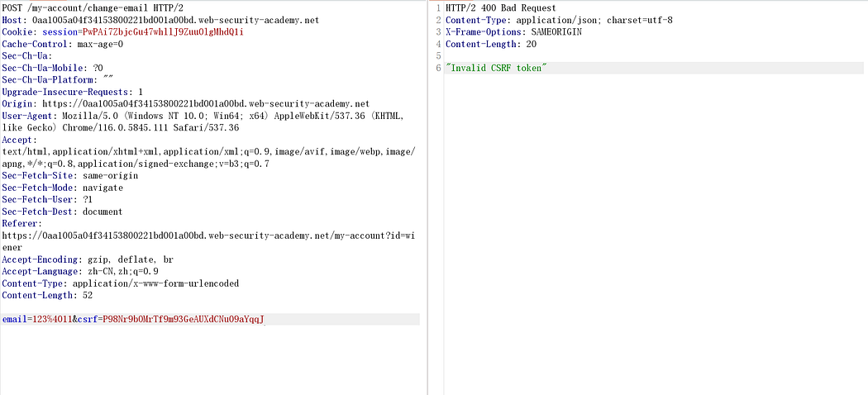Click the Cache-Control max-age=0 header
The width and height of the screenshot is (868, 395).
point(62,44)
